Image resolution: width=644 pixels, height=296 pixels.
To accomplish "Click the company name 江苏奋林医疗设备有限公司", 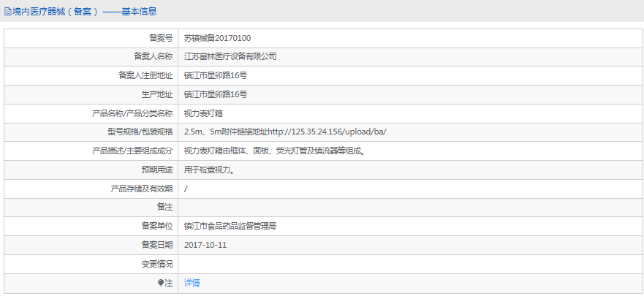I will coord(230,56).
